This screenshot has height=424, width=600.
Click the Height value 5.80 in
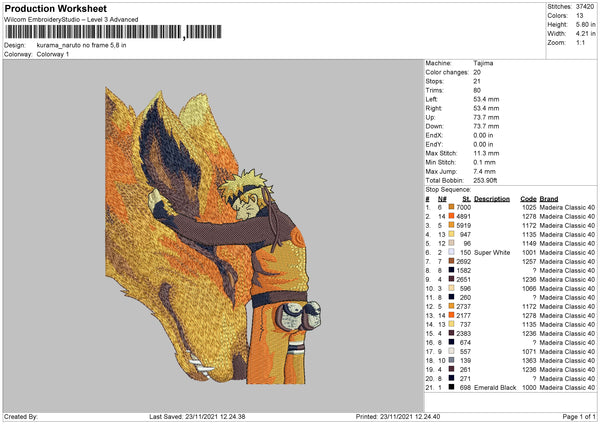pyautogui.click(x=585, y=24)
